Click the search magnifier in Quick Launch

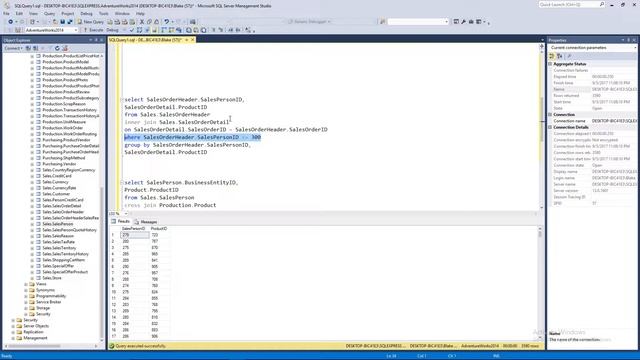[x=602, y=4]
